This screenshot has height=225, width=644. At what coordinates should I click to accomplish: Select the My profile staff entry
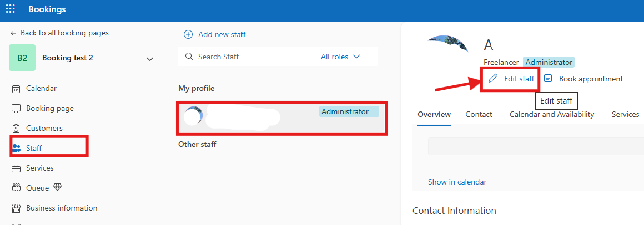(x=282, y=118)
